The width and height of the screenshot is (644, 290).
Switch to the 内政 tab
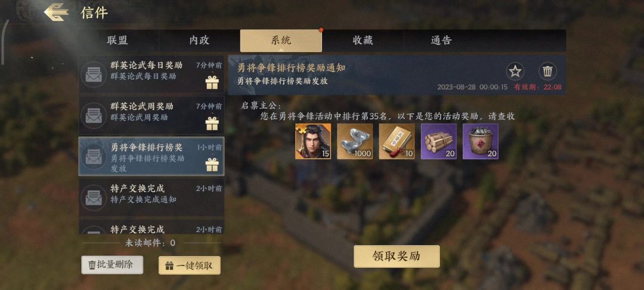click(x=200, y=40)
